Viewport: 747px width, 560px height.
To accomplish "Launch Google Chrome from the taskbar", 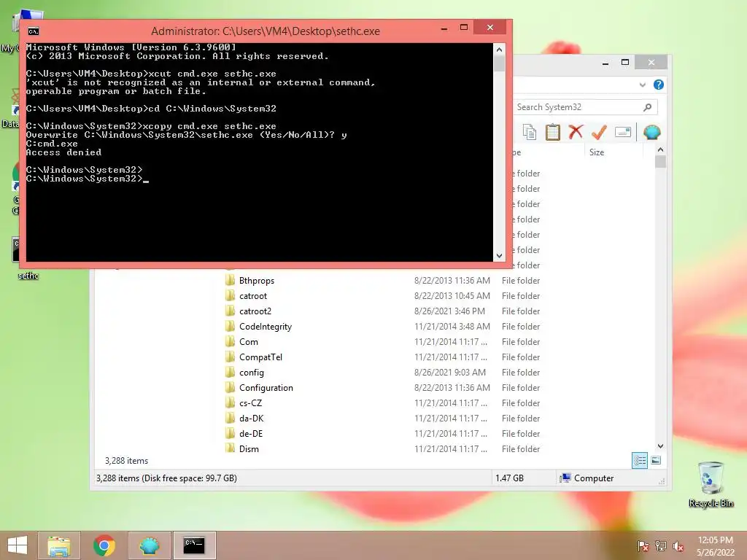I will (x=104, y=545).
